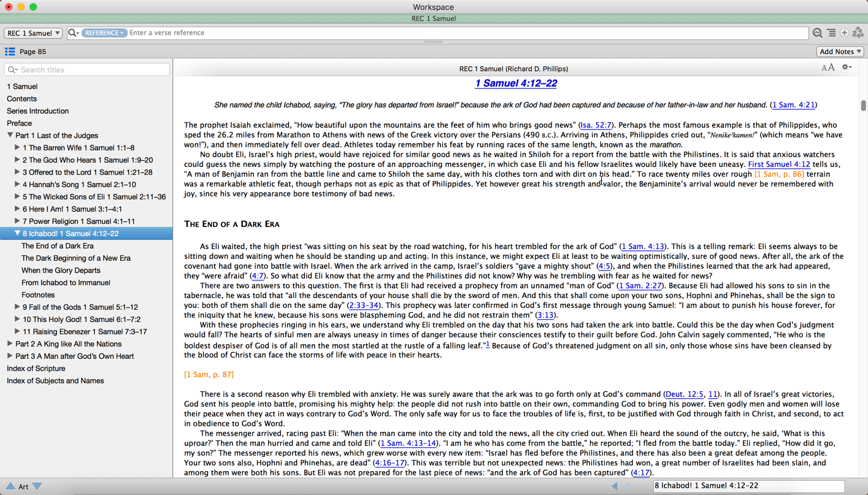
Task: Follow the 4:16–17 verse link
Action: (390, 463)
